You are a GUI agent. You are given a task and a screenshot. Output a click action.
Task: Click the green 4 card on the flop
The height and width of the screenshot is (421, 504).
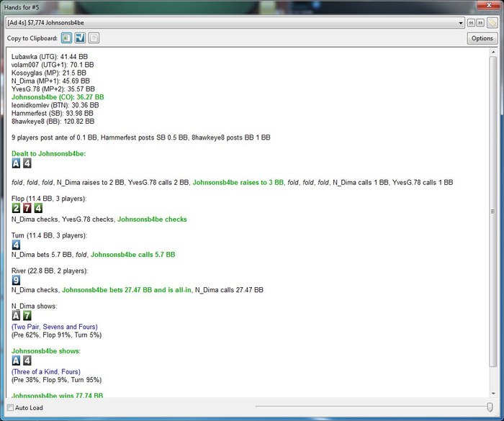click(38, 208)
